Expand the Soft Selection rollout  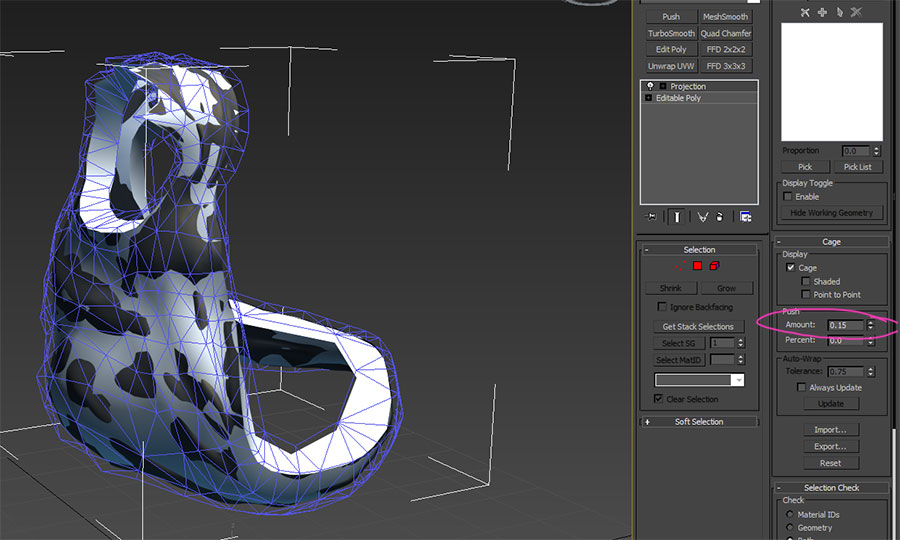tap(699, 422)
